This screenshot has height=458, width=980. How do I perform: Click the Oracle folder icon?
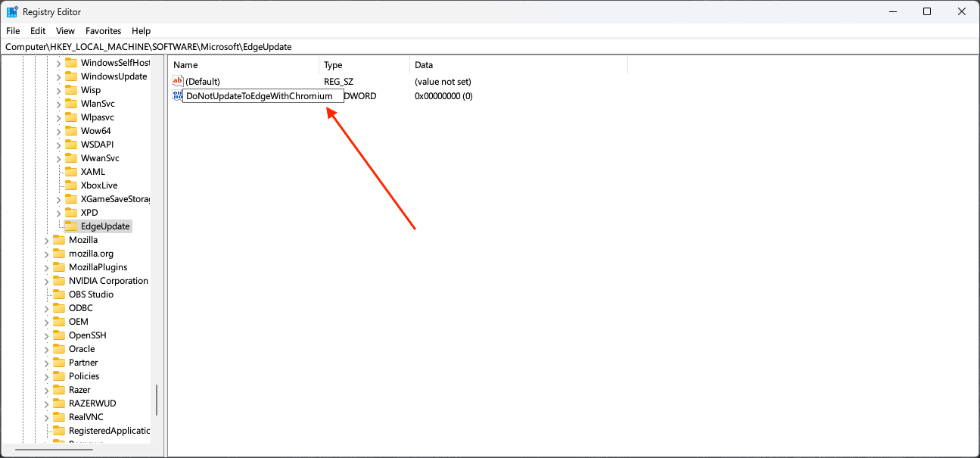tap(59, 349)
